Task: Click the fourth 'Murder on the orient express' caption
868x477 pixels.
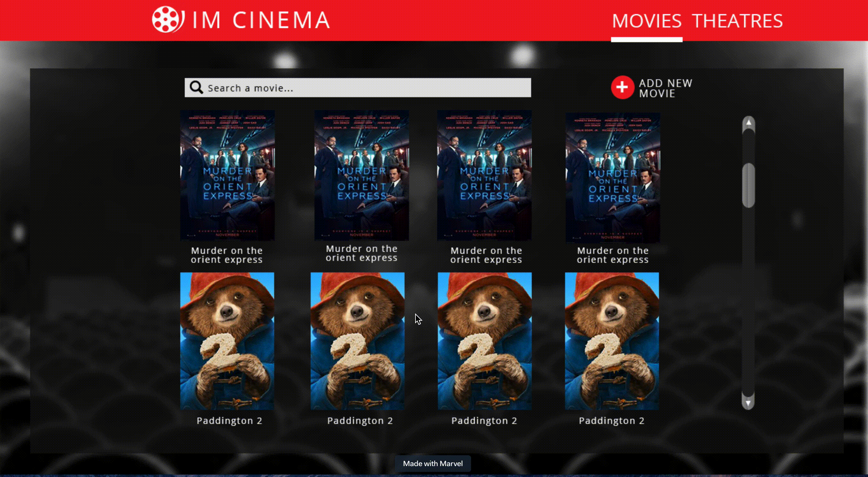Action: 613,255
